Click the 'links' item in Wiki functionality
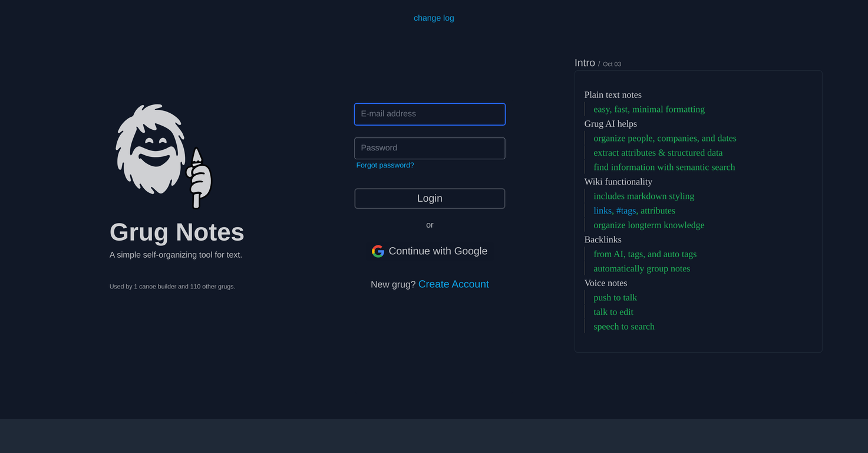This screenshot has width=868, height=453. pyautogui.click(x=602, y=211)
